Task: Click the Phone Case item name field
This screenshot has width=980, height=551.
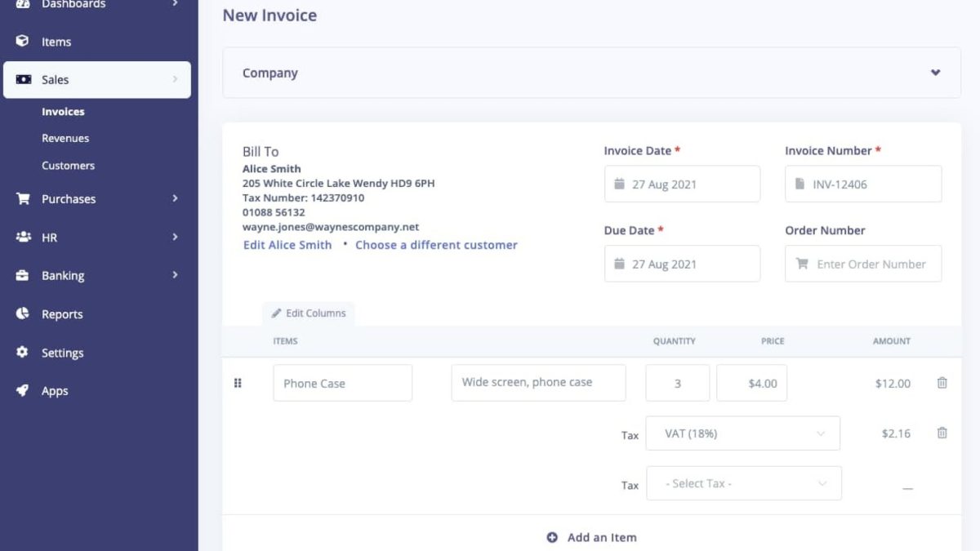Action: coord(342,383)
